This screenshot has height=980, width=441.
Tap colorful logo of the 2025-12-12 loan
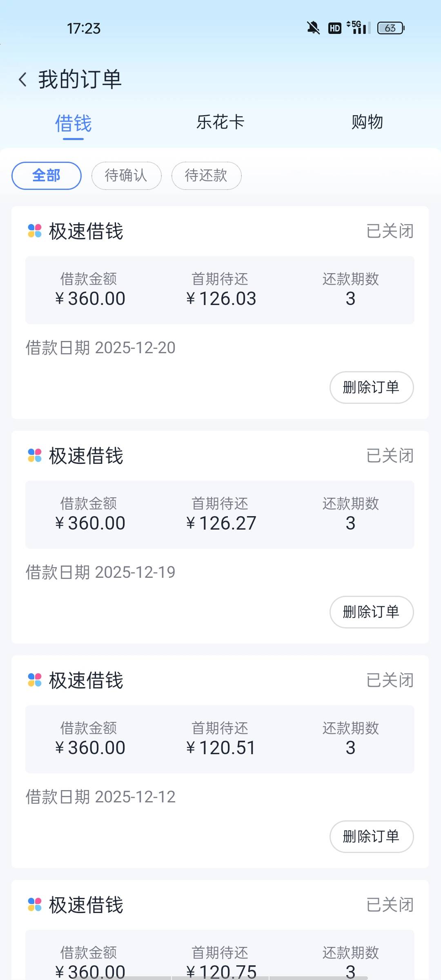(x=35, y=680)
